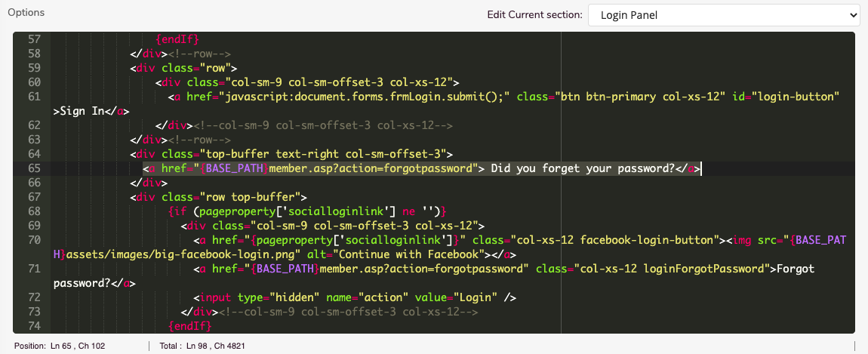Click line number 65 in gutter
This screenshot has width=868, height=354.
pos(33,168)
